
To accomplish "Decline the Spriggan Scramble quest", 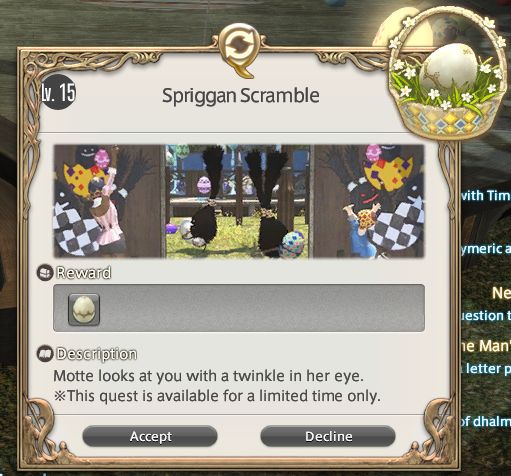I will click(x=328, y=436).
